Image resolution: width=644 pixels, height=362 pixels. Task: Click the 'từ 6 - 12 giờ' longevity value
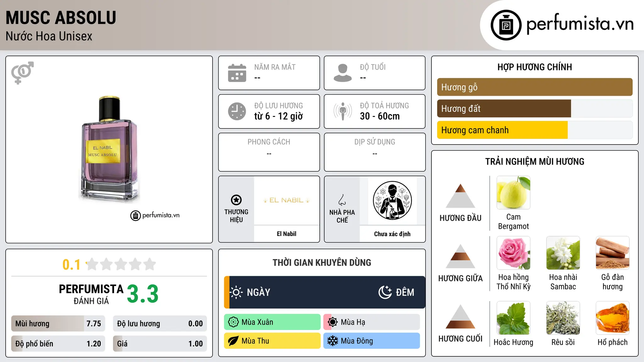[279, 116]
